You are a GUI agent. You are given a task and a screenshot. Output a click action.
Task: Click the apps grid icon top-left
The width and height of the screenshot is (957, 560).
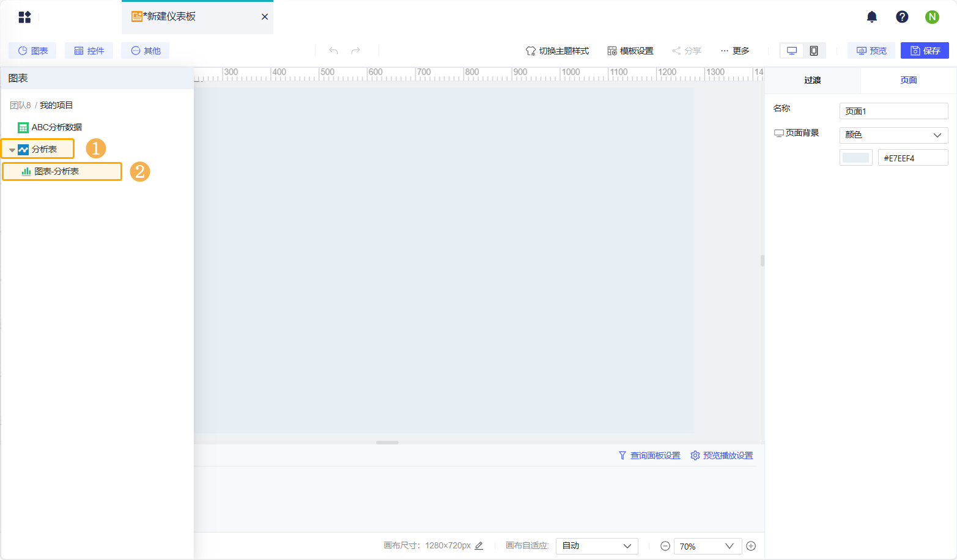(x=24, y=17)
